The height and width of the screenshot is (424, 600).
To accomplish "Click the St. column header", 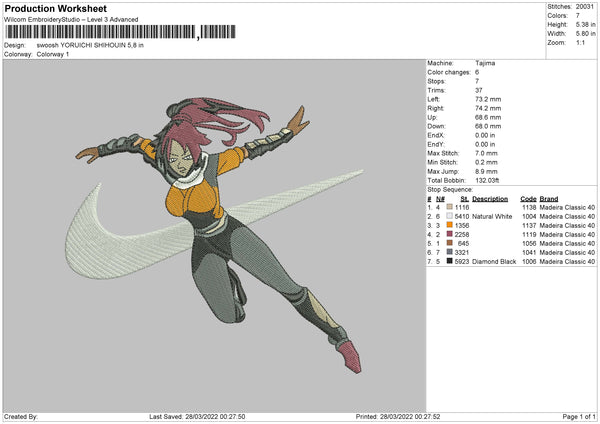I will coord(464,198).
